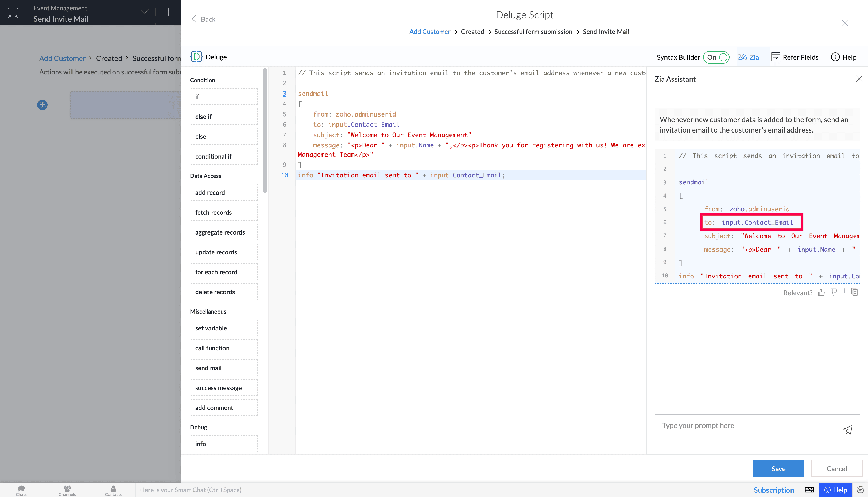Select the fetch records syntax block

pos(224,212)
